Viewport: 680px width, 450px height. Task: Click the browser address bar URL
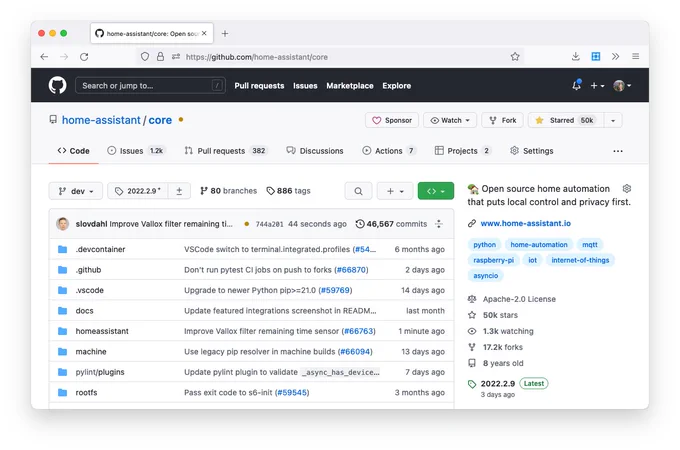pos(257,57)
